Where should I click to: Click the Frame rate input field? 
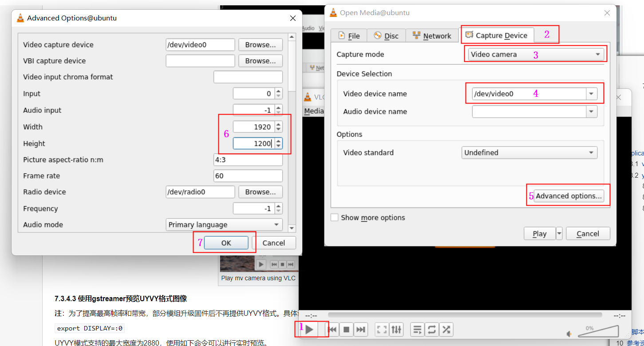[248, 176]
